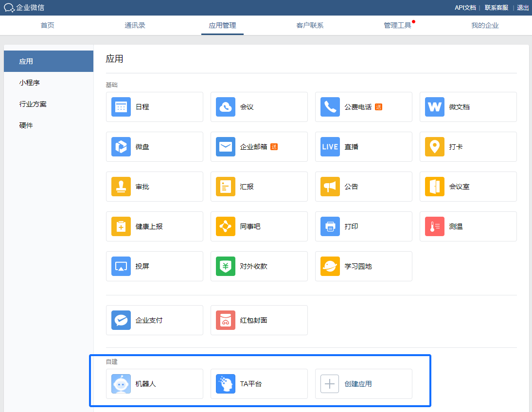Open the 直播 LIVE icon
532x412 pixels.
pos(330,147)
